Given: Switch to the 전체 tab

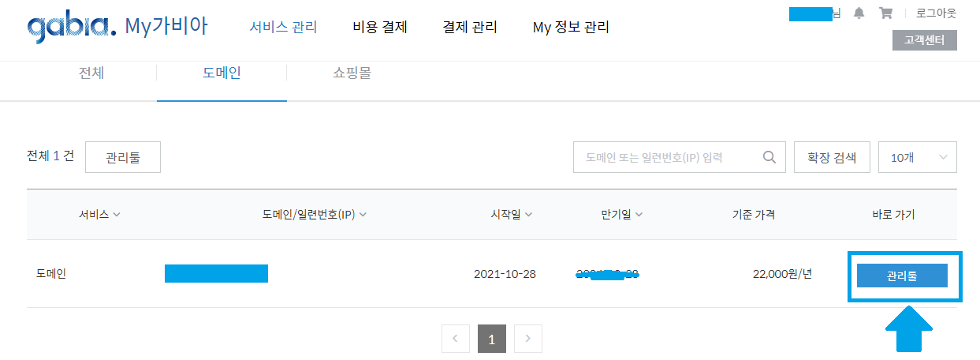Looking at the screenshot, I should 91,73.
